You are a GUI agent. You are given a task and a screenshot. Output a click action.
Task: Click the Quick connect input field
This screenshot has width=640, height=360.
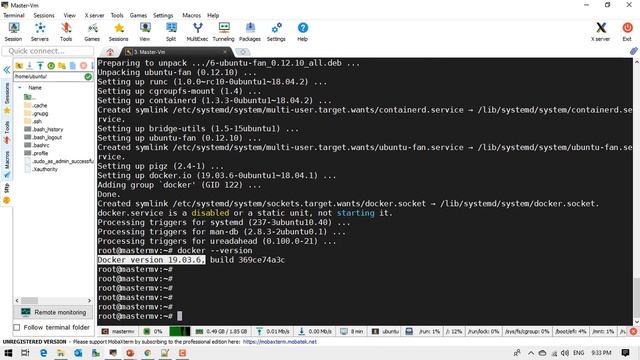48,51
